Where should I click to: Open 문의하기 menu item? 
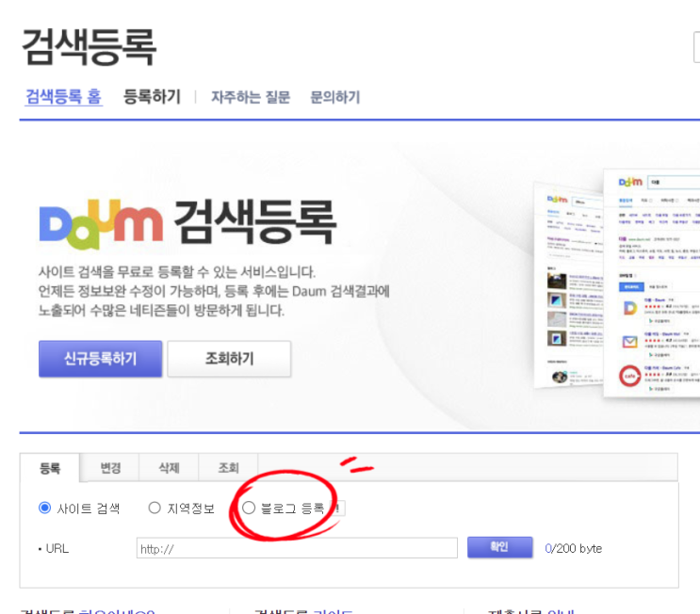click(x=334, y=97)
